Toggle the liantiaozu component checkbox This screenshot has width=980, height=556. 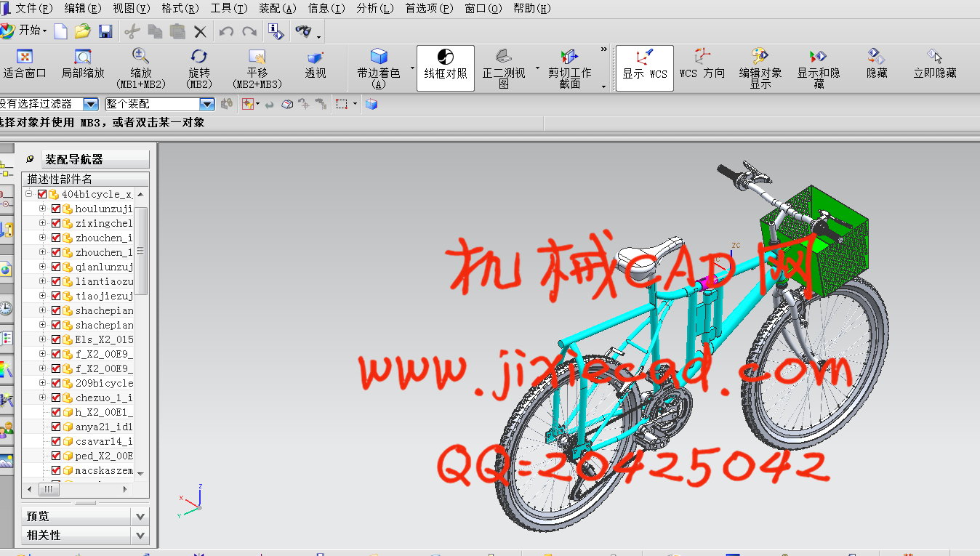56,281
